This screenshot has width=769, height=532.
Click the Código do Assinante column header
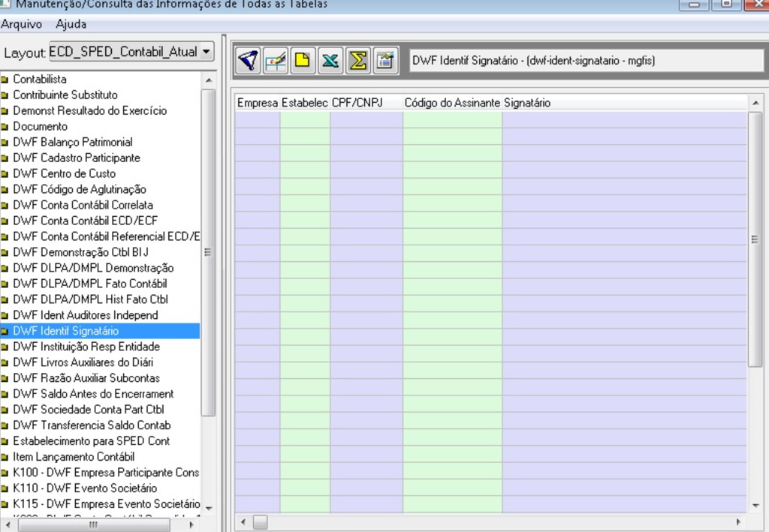click(452, 103)
